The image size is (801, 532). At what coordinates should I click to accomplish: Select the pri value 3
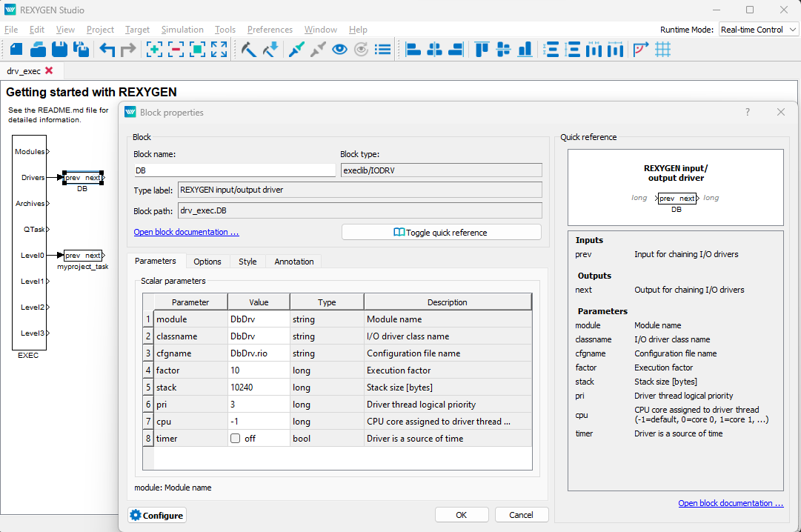259,405
